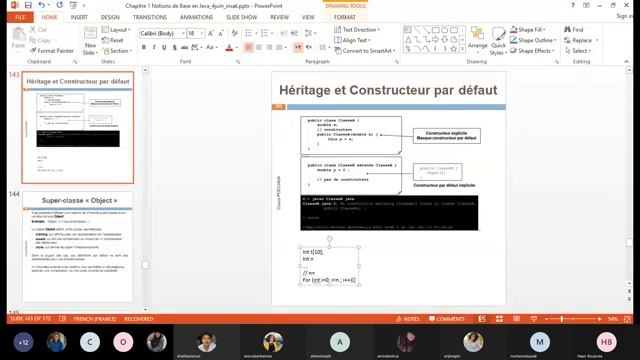Select the text box shape in gallery

[x=408, y=30]
